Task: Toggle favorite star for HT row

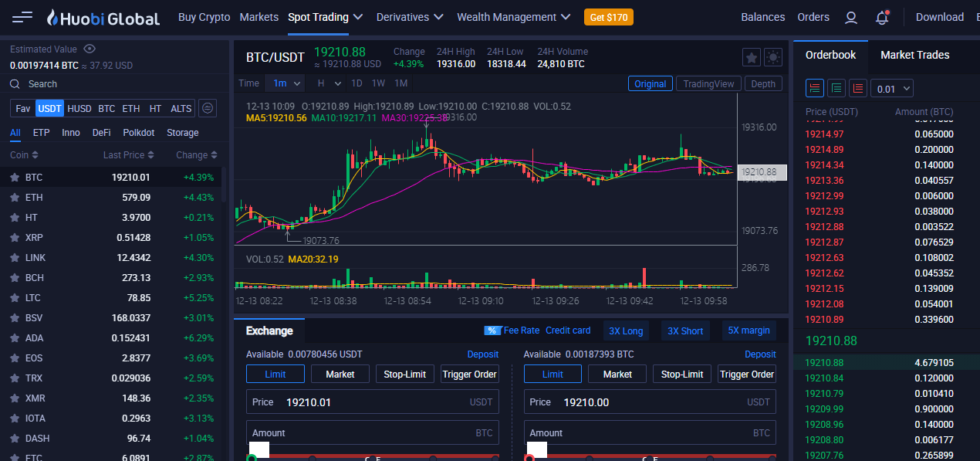Action: (x=14, y=218)
